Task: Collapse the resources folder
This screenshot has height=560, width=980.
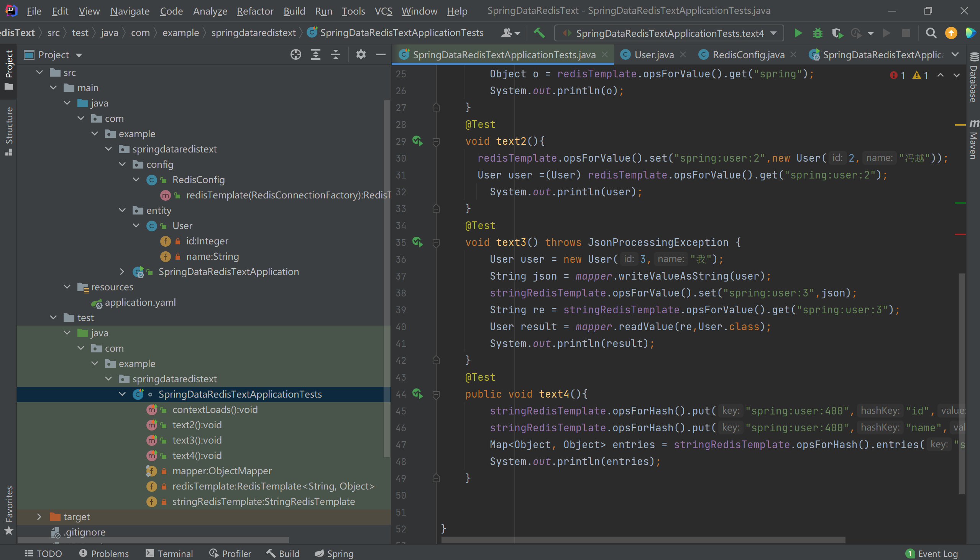Action: (x=67, y=287)
